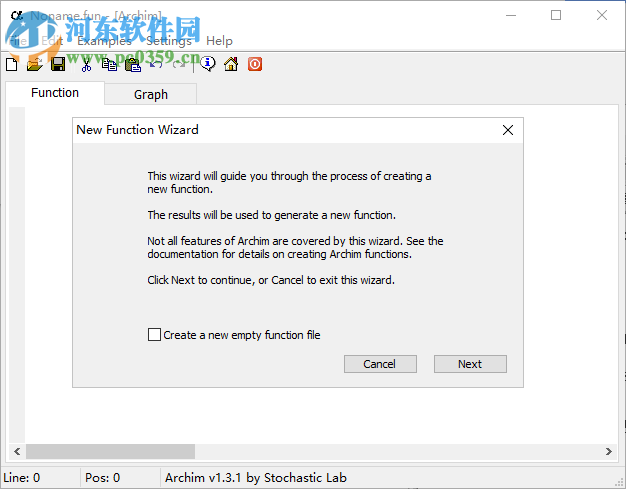Paste using the clipboard toolbar icon

133,65
